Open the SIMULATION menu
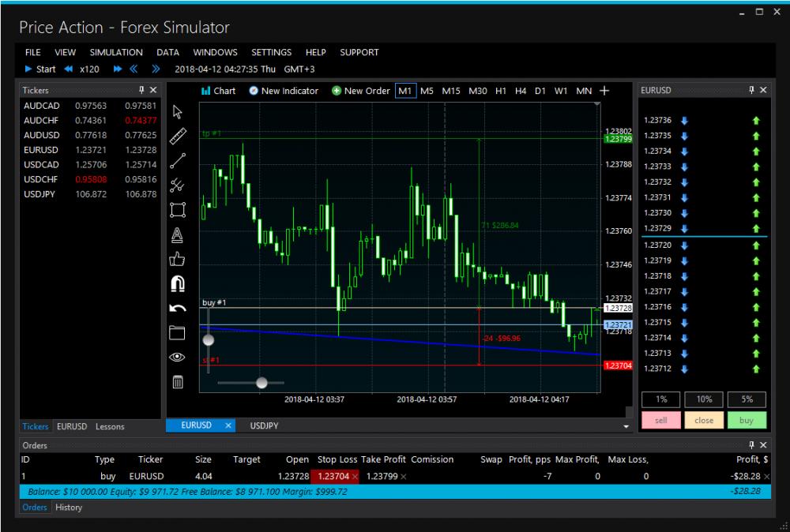 [115, 52]
